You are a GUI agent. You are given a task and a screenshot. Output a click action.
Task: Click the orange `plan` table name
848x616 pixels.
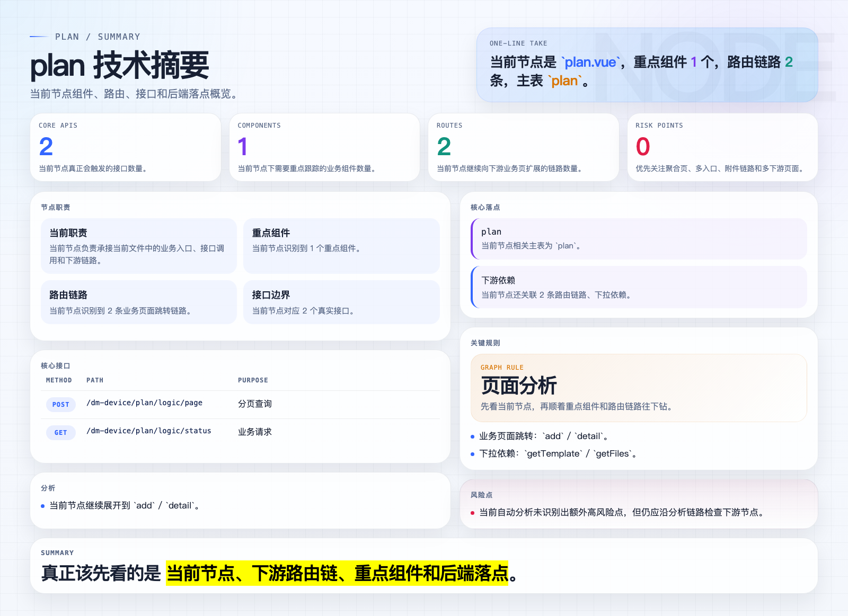565,81
